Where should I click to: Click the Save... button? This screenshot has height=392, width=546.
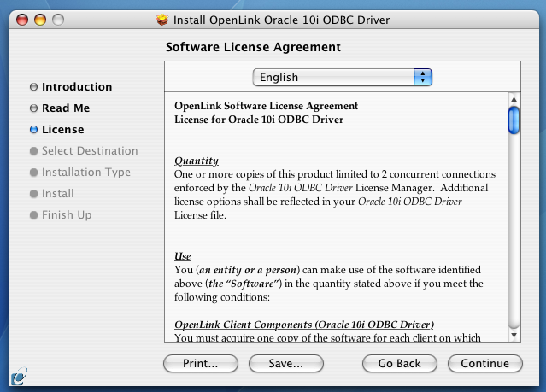286,364
